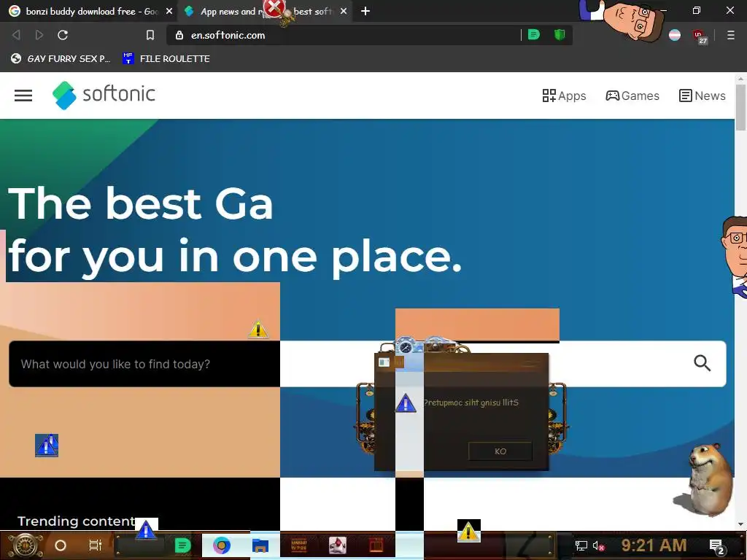Go back to the previous page
This screenshot has height=560, width=747.
pyautogui.click(x=16, y=35)
